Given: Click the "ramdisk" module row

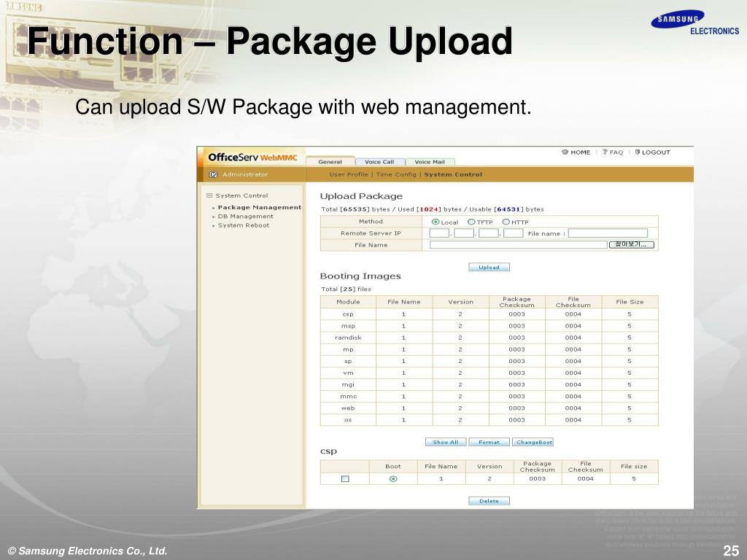Looking at the screenshot, I should pos(489,338).
